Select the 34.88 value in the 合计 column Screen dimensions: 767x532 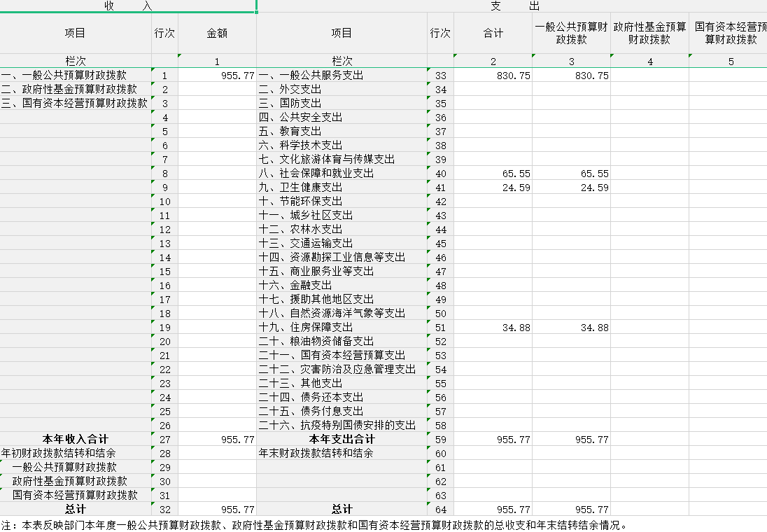pos(493,328)
